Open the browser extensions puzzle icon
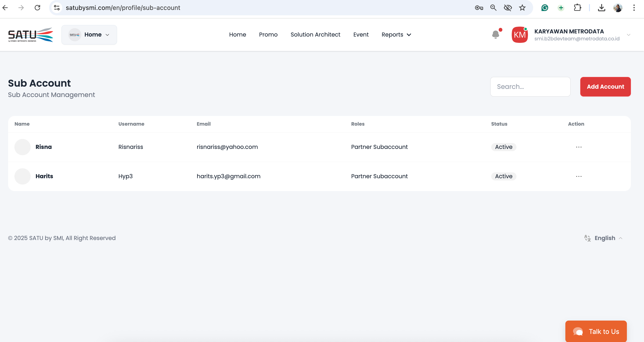The width and height of the screenshot is (644, 342). tap(577, 8)
